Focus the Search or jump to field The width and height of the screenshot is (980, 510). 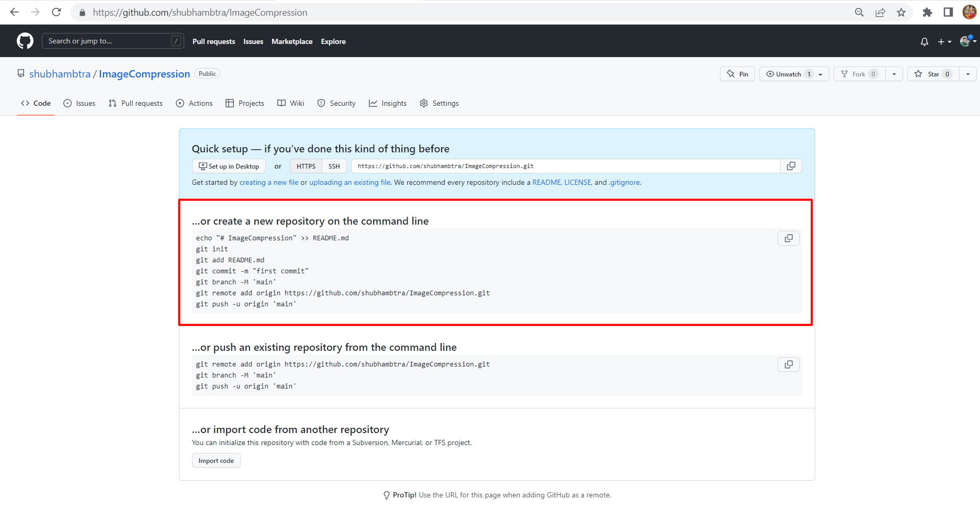(x=112, y=41)
